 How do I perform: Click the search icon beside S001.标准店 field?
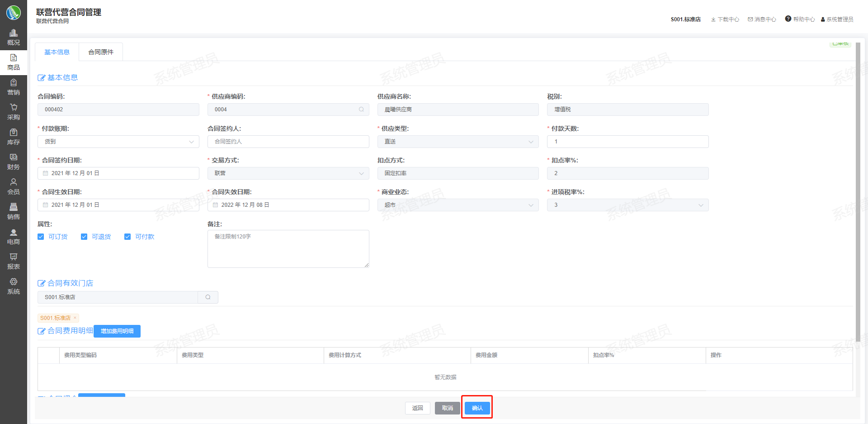tap(208, 297)
